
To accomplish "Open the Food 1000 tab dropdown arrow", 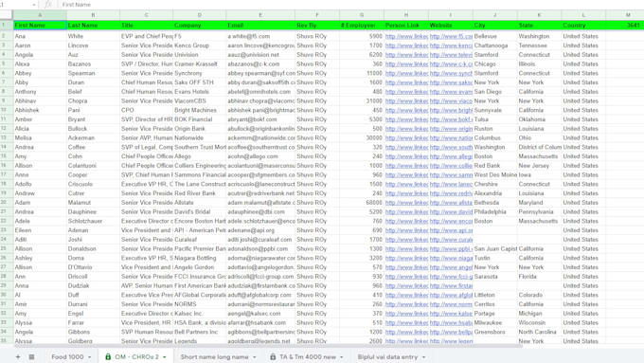I will click(90, 357).
